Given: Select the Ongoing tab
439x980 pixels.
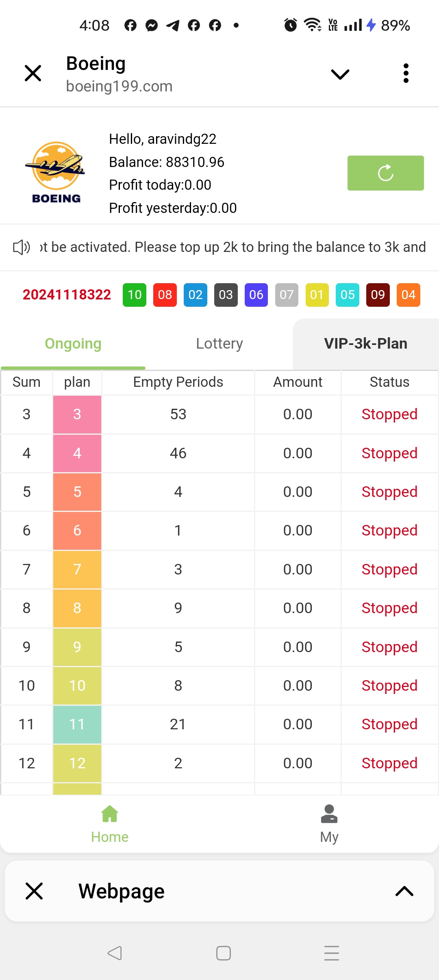Looking at the screenshot, I should coord(73,344).
